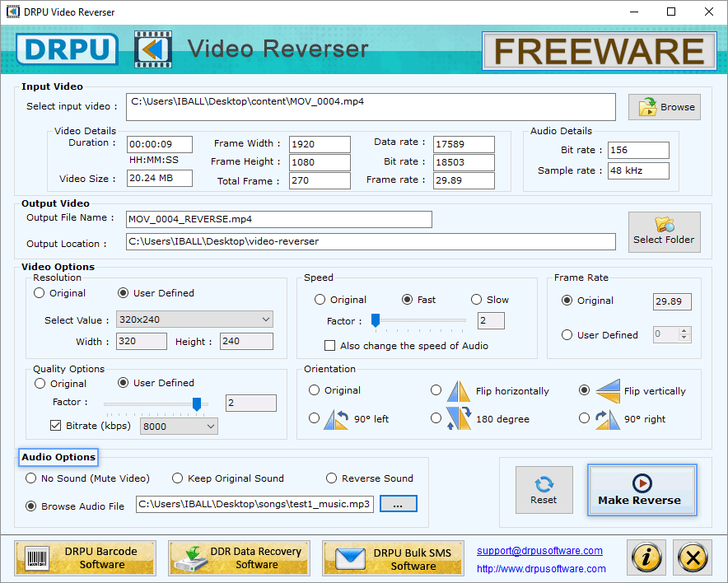
Task: Click the audio file browse '...' button
Action: click(x=399, y=504)
